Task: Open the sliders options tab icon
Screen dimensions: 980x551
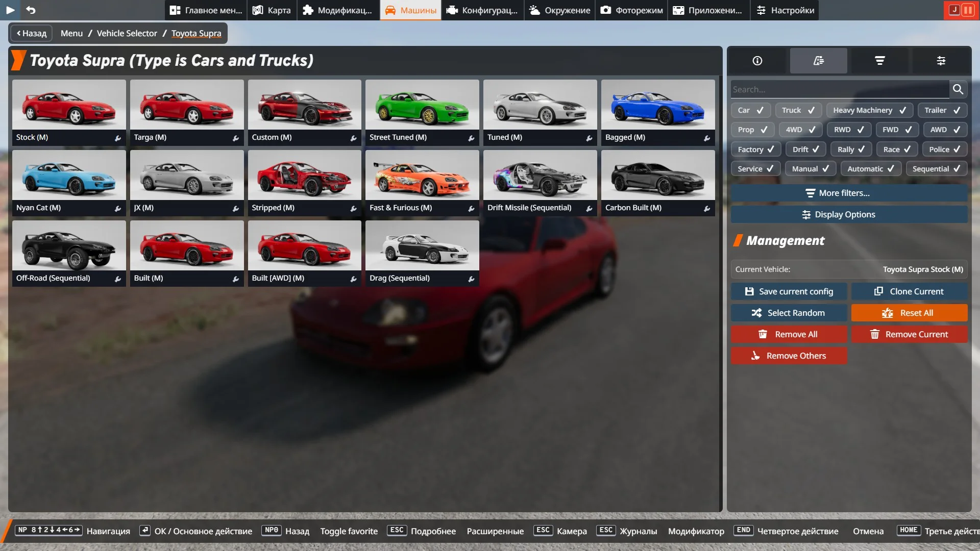Action: point(941,61)
